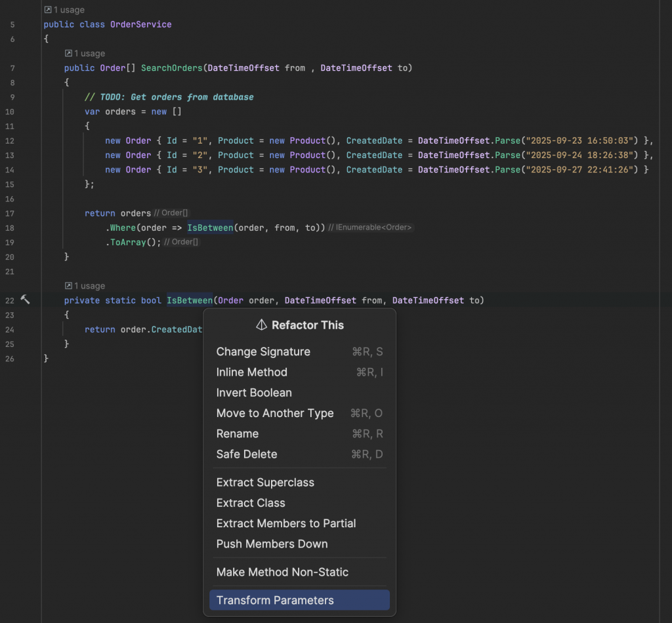The width and height of the screenshot is (672, 623).
Task: Choose Safe Delete refactoring
Action: click(x=299, y=454)
